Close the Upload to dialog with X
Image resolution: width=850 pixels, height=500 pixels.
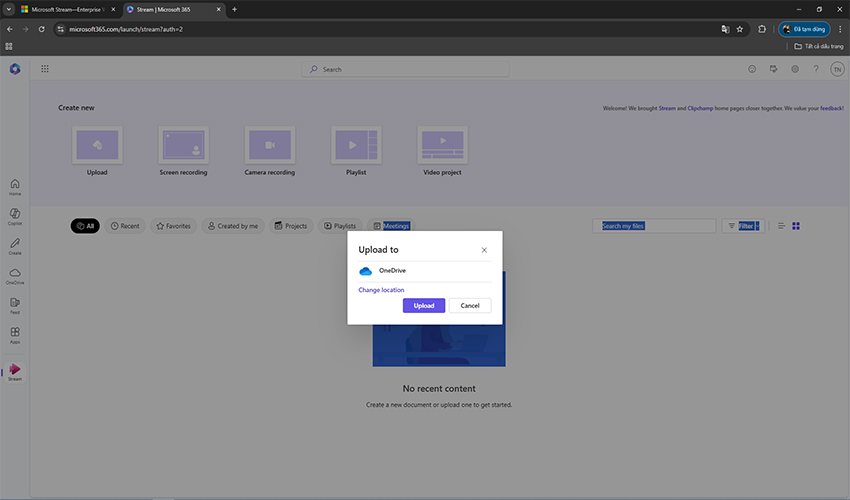tap(484, 250)
